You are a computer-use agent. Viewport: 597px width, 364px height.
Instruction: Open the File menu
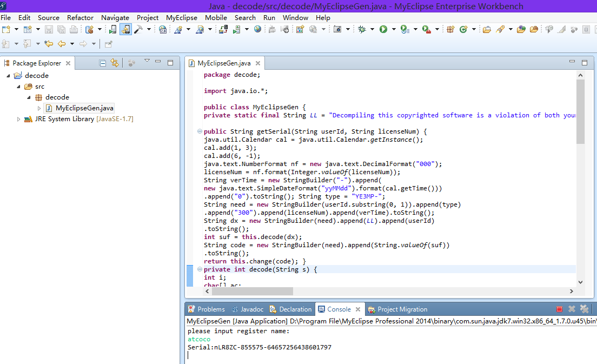[6, 17]
